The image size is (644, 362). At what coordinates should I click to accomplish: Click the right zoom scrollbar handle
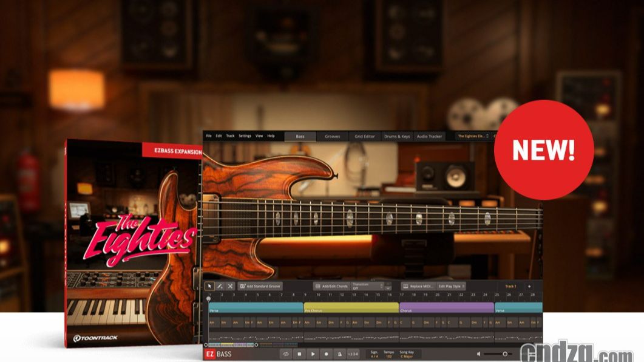[x=256, y=345]
